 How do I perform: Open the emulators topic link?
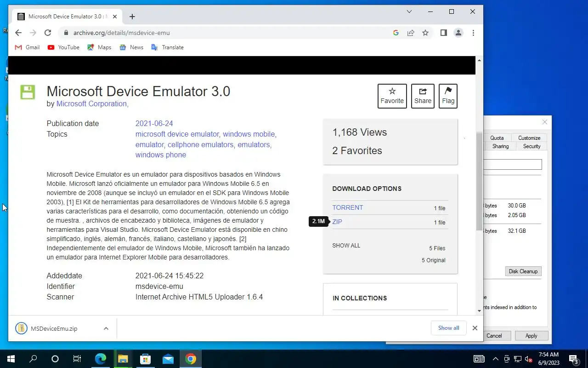click(253, 144)
